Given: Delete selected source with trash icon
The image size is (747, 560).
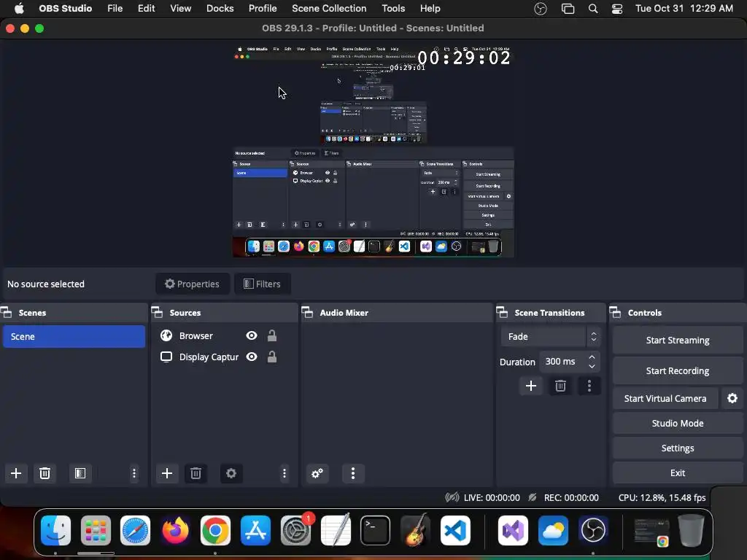Looking at the screenshot, I should pyautogui.click(x=196, y=473).
